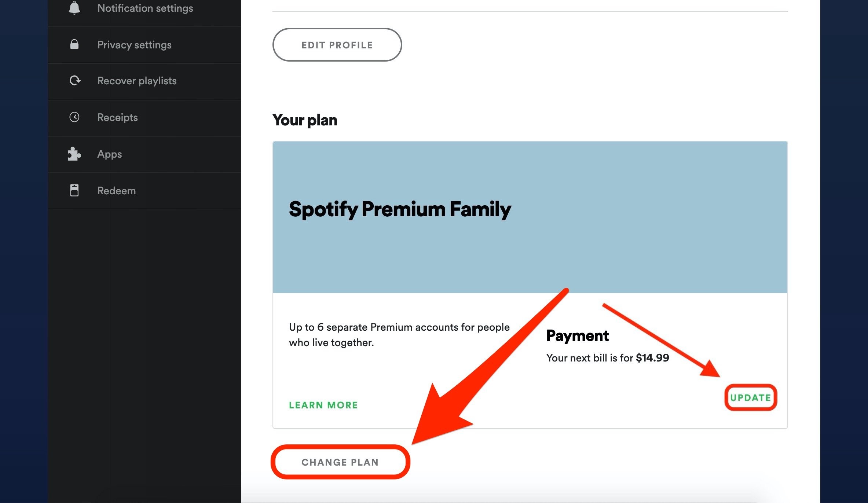Click the Recover playlists restore icon
The width and height of the screenshot is (868, 503).
pyautogui.click(x=75, y=81)
